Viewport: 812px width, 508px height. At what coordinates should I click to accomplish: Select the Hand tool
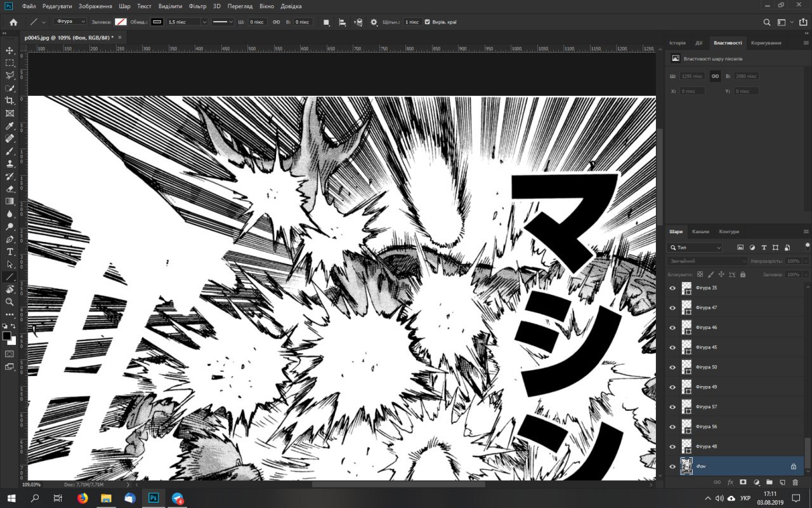click(10, 290)
